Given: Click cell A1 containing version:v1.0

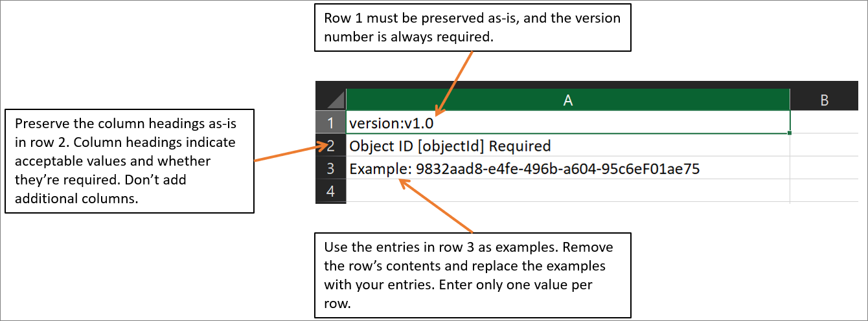Looking at the screenshot, I should (x=568, y=122).
